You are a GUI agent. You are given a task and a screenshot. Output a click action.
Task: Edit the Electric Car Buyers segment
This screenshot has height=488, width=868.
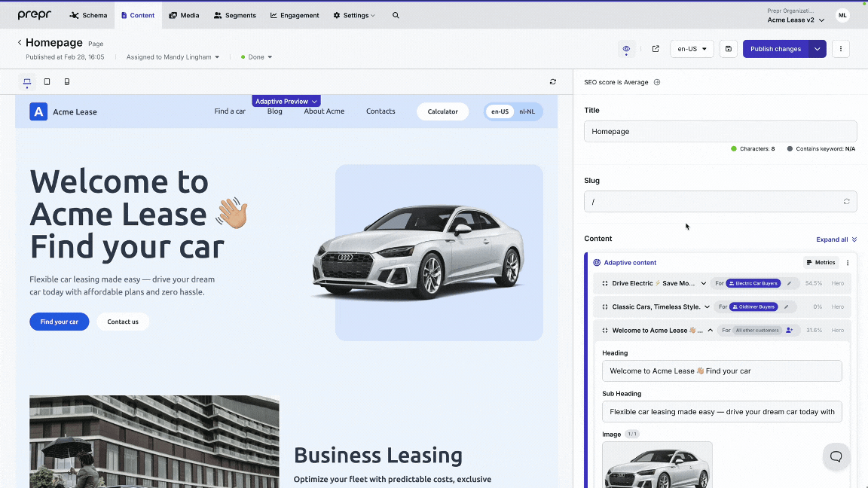point(790,283)
